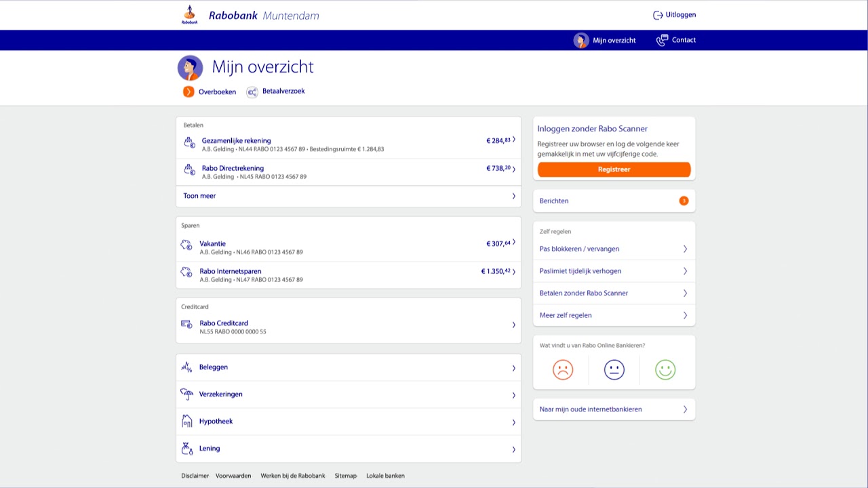Open Vakantie savings via its chevron
Viewport: 868px width, 488px height.
(514, 242)
